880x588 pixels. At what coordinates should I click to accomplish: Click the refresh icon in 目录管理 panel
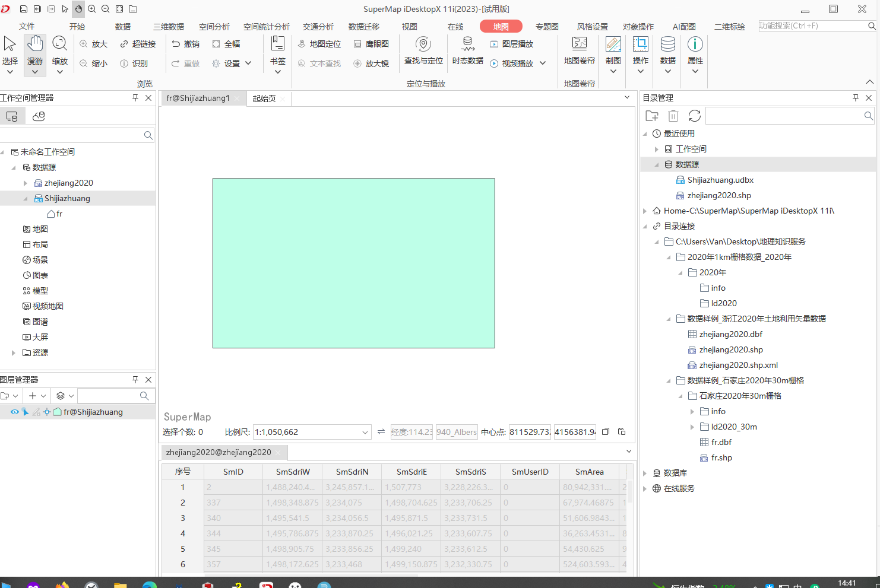[695, 116]
